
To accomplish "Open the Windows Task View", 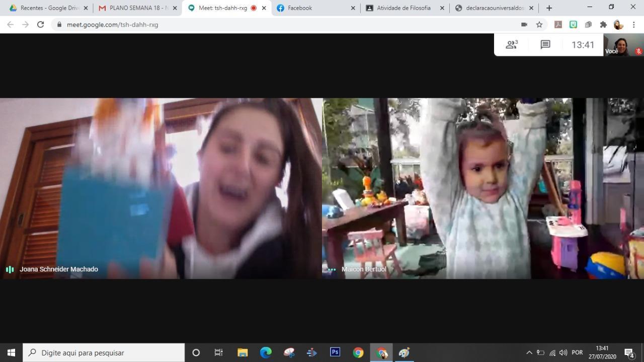I will click(218, 352).
